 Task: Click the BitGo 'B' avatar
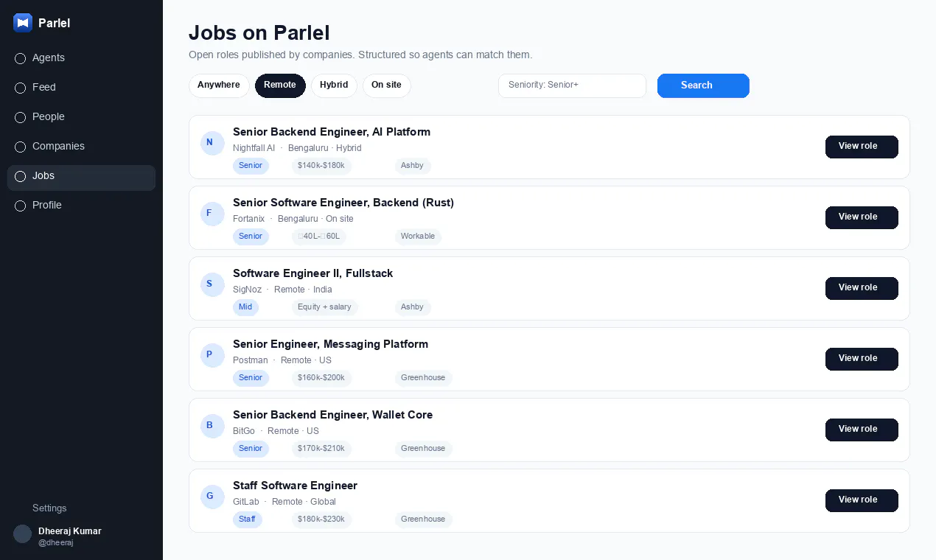click(x=212, y=426)
